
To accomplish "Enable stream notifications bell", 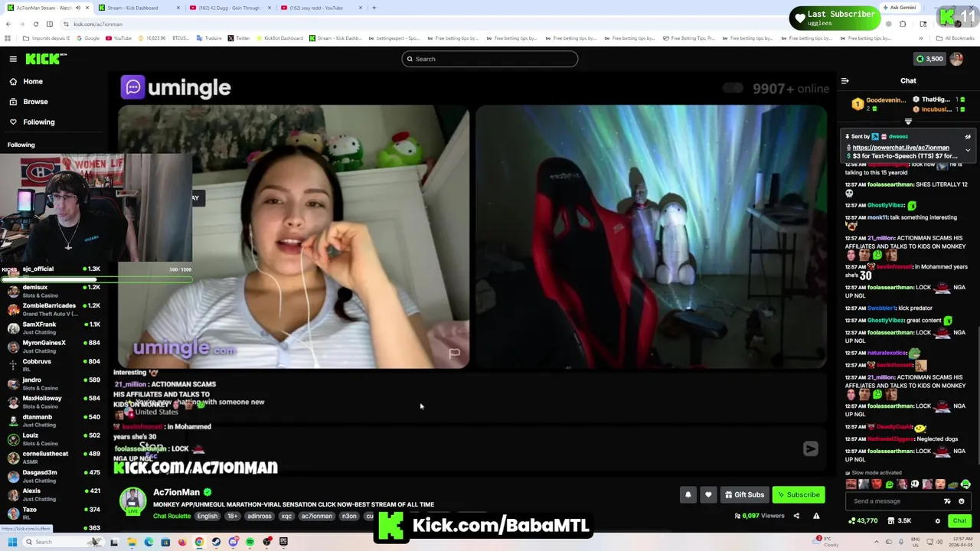I will [688, 494].
